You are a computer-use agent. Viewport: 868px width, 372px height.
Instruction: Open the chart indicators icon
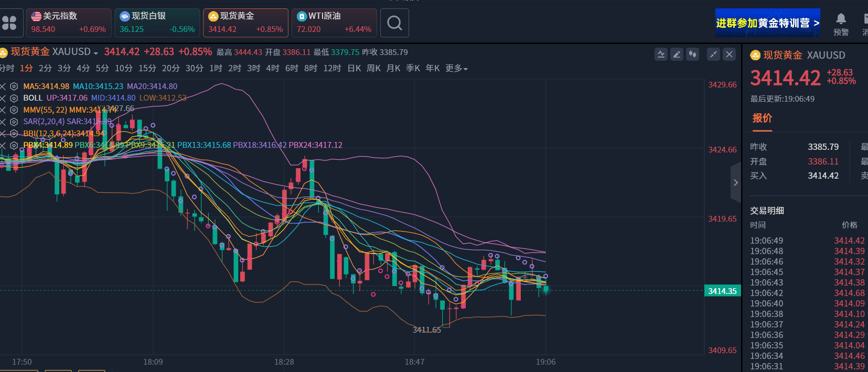661,54
